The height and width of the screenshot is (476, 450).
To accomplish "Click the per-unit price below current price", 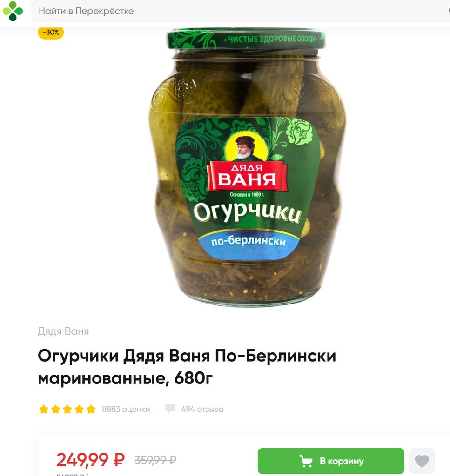I will click(x=72, y=474).
